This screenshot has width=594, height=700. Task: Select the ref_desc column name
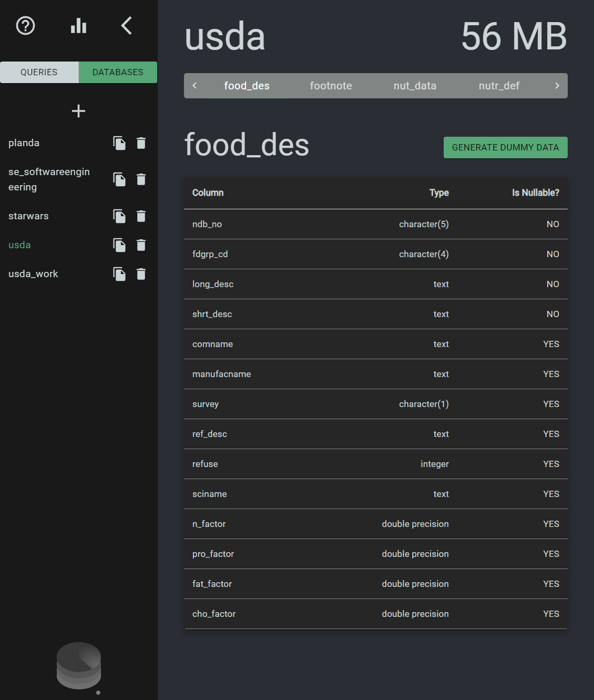tap(210, 434)
